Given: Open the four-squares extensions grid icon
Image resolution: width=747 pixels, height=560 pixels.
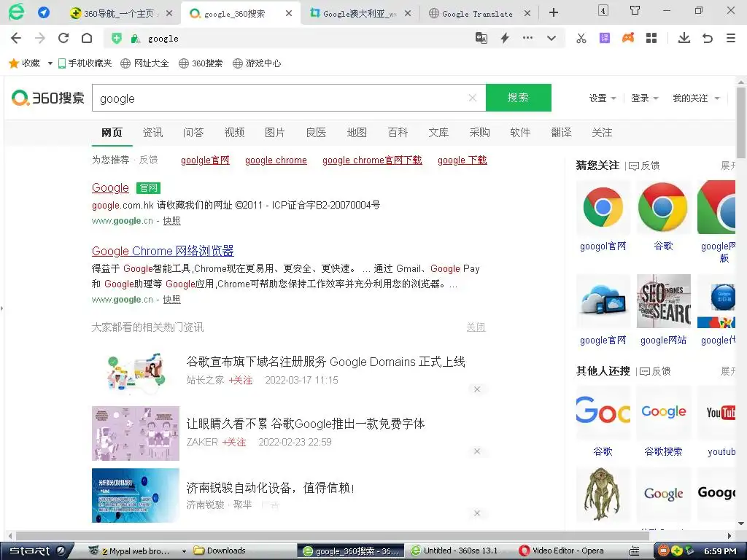Looking at the screenshot, I should pyautogui.click(x=651, y=38).
